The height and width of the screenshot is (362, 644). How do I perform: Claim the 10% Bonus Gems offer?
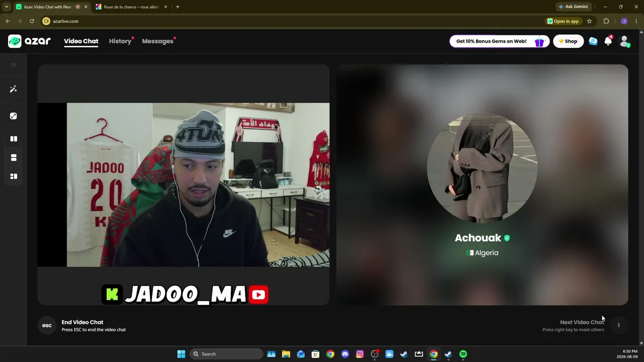pos(499,41)
